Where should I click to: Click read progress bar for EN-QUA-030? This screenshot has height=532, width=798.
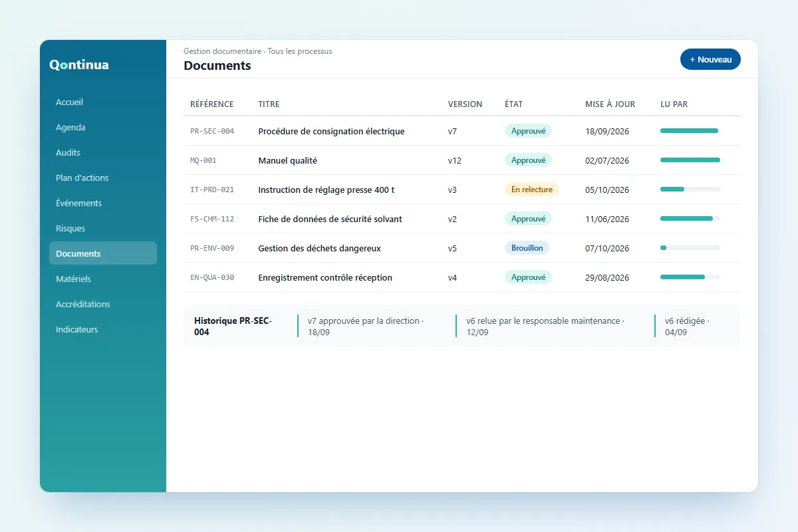click(x=690, y=277)
